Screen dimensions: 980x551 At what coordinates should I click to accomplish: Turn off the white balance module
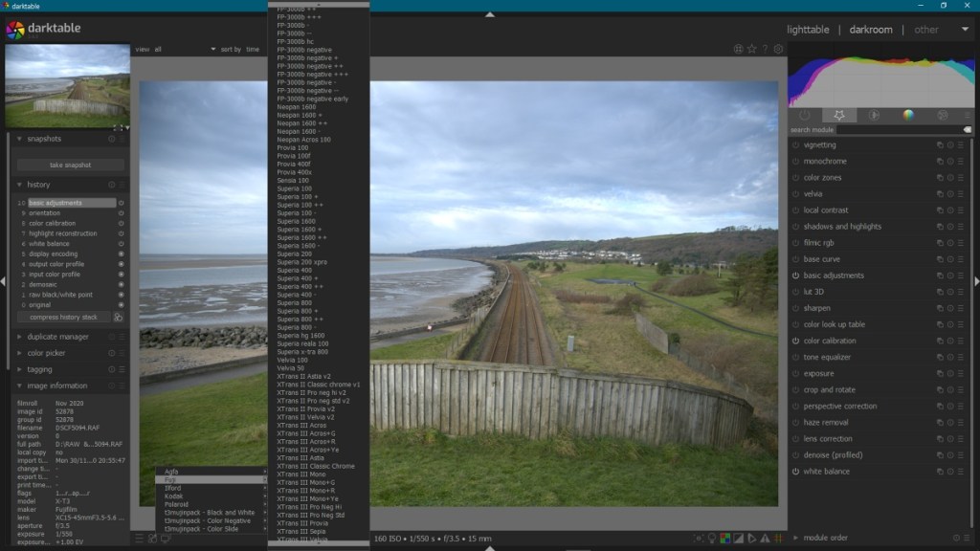coord(795,472)
